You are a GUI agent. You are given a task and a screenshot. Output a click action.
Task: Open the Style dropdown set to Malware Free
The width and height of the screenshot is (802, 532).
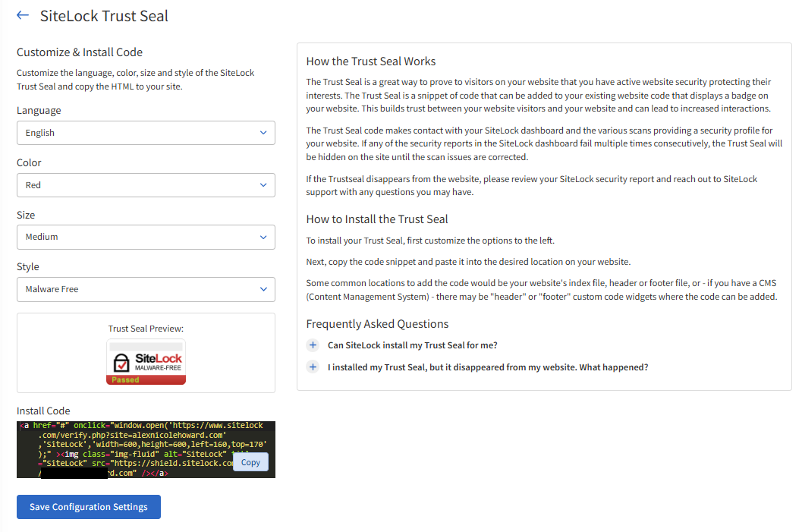[146, 289]
